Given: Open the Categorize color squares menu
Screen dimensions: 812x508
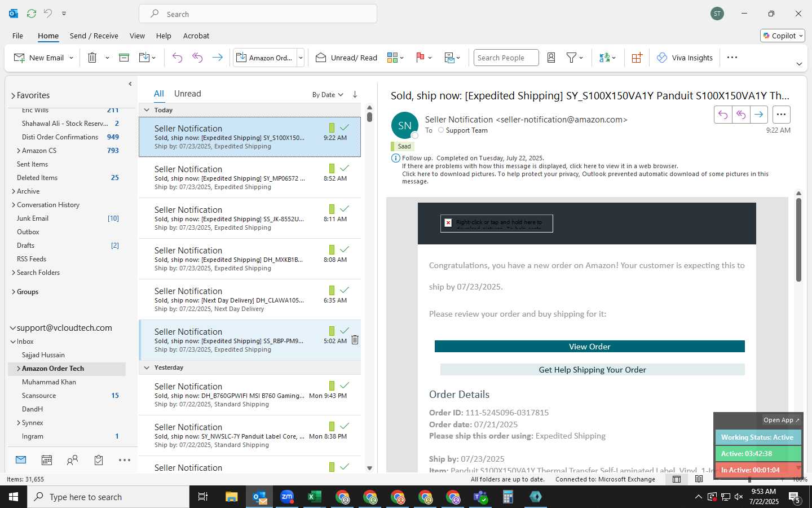Looking at the screenshot, I should (395, 58).
